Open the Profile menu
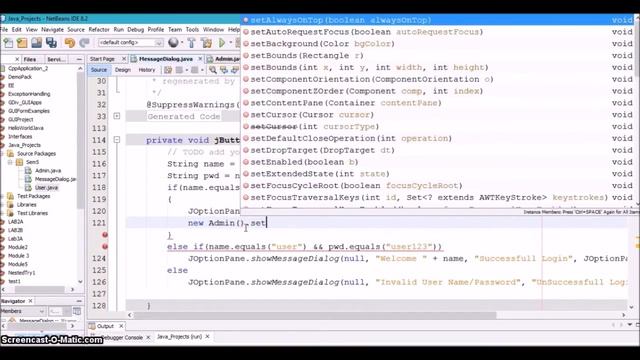The width and height of the screenshot is (640, 360). [x=156, y=30]
